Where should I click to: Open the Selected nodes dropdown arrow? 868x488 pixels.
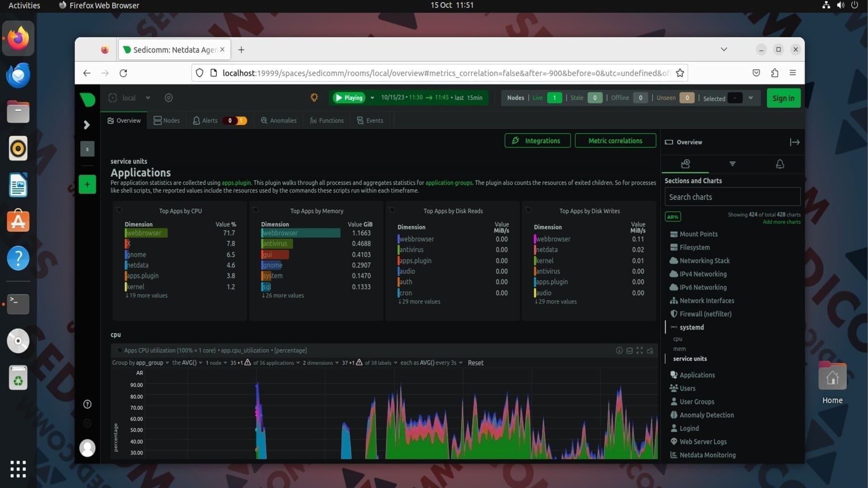[750, 98]
